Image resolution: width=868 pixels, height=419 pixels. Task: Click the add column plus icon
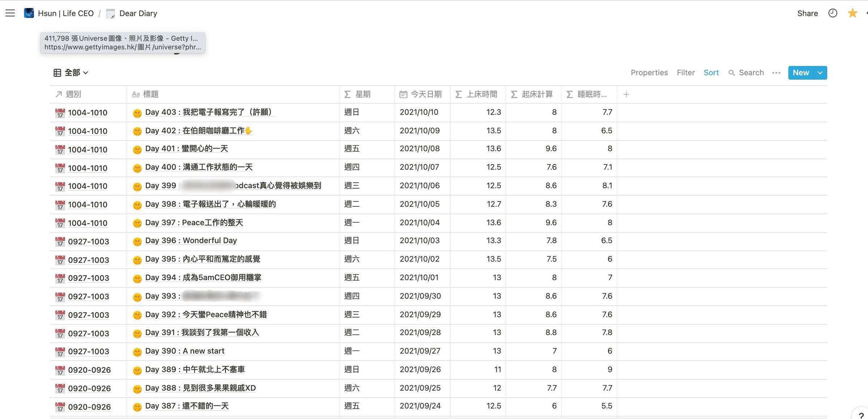[626, 94]
